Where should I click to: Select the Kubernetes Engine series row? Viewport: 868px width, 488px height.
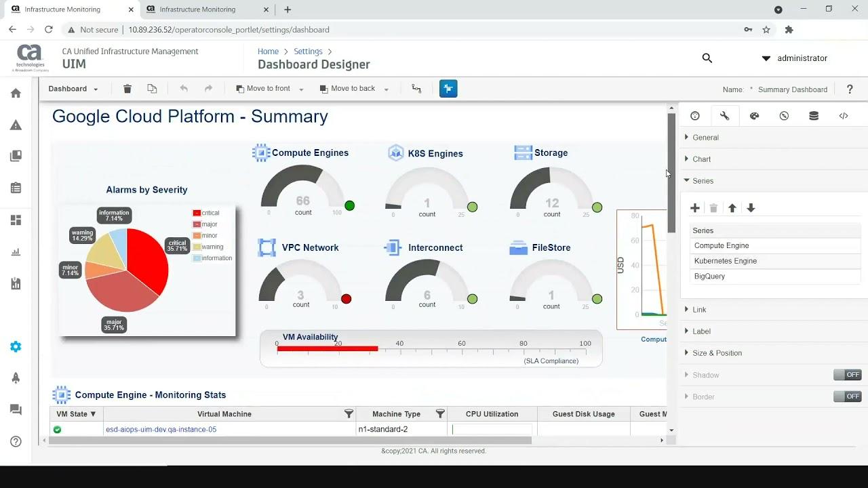coord(775,261)
